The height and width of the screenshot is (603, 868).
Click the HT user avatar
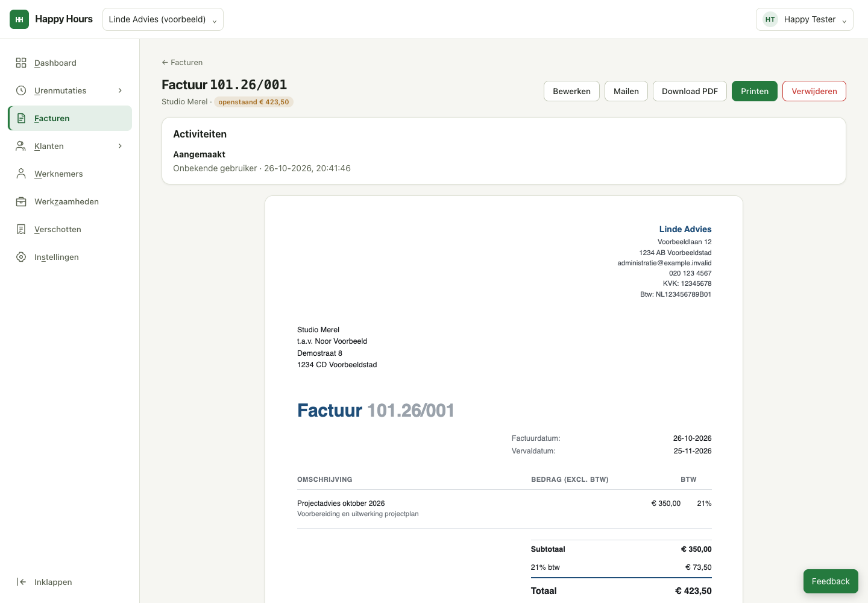[770, 19]
